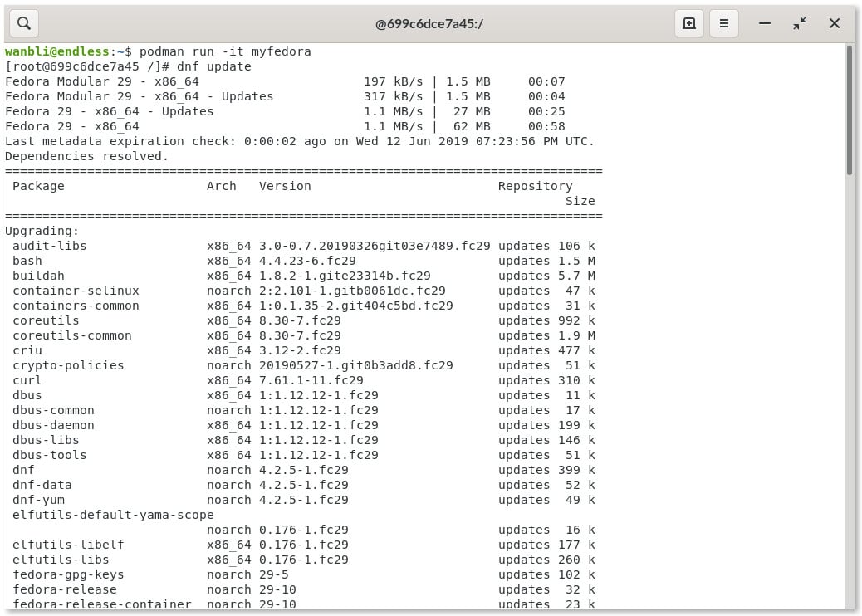Image resolution: width=862 pixels, height=616 pixels.
Task: Click the 'dnf-yum' package name
Action: pyautogui.click(x=38, y=500)
